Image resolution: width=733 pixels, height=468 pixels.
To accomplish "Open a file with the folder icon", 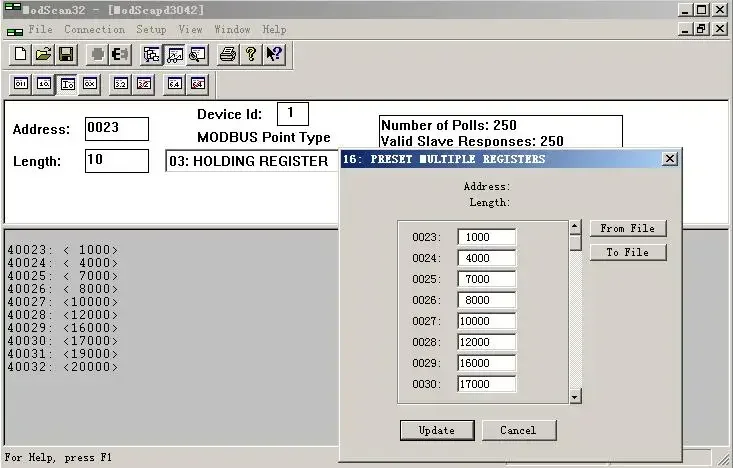I will point(43,54).
